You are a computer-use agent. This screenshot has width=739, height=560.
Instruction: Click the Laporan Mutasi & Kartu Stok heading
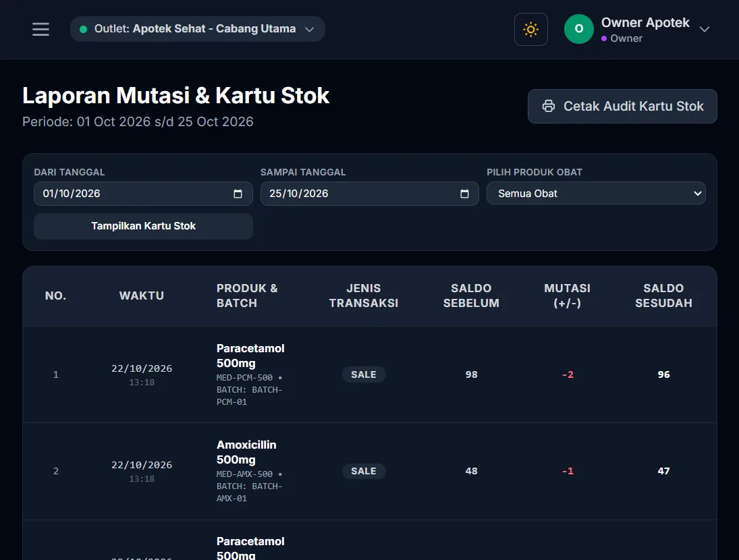175,96
